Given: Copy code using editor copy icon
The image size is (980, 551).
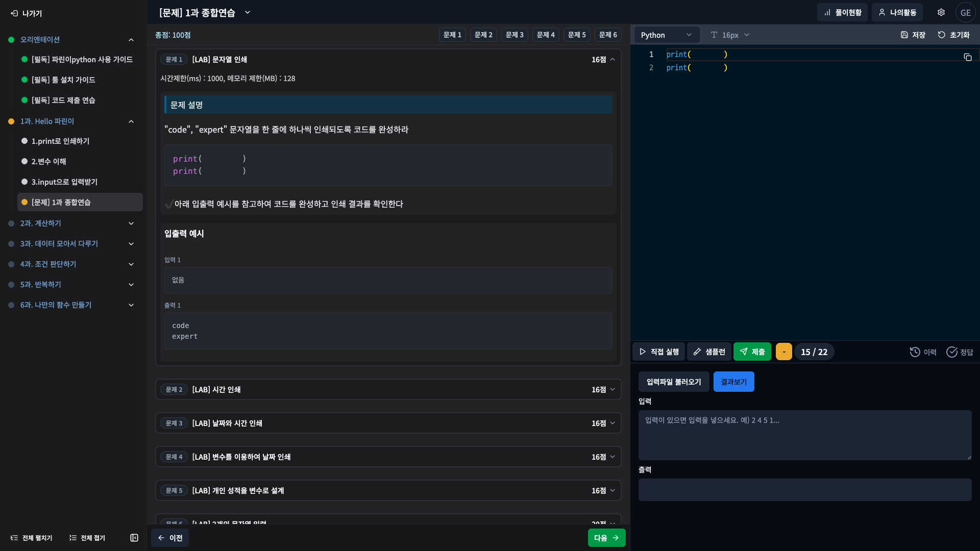Looking at the screenshot, I should [967, 57].
